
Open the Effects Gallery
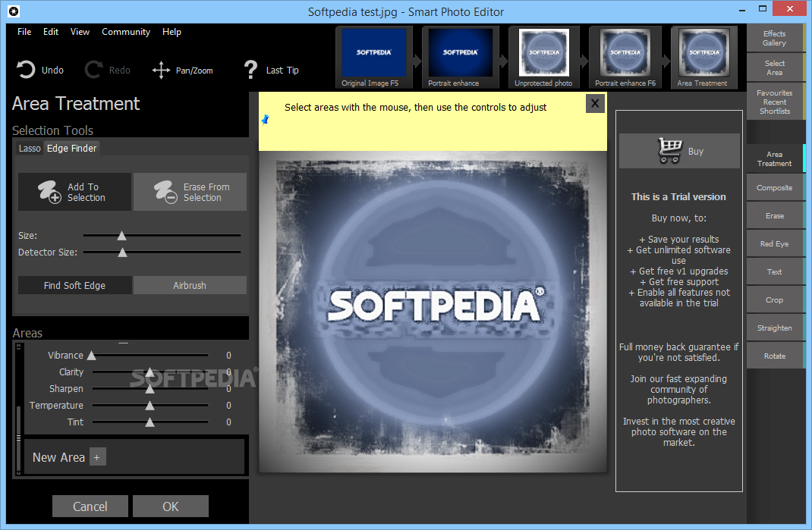coord(775,39)
